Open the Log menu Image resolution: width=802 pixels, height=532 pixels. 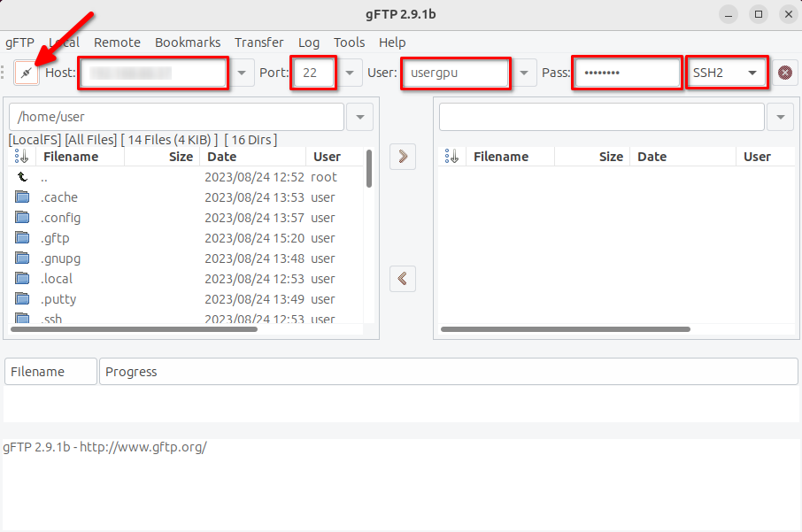pos(309,42)
